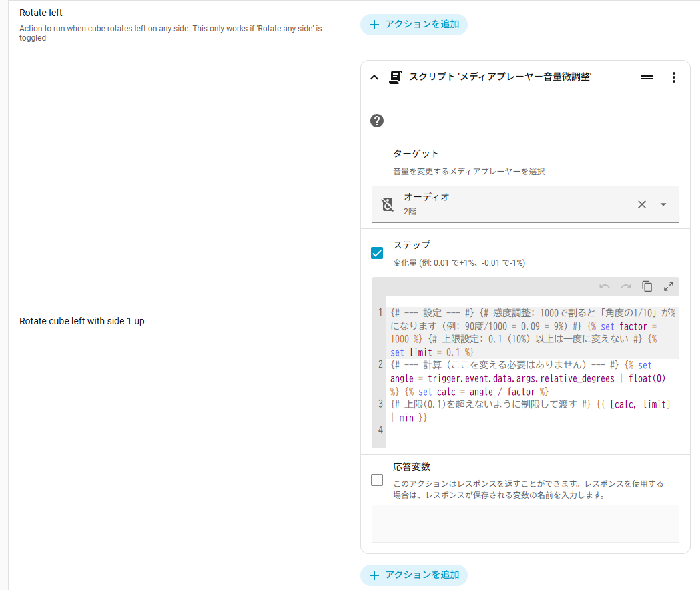Collapse the スクリプト action card
The width and height of the screenshot is (700, 590).
click(374, 77)
